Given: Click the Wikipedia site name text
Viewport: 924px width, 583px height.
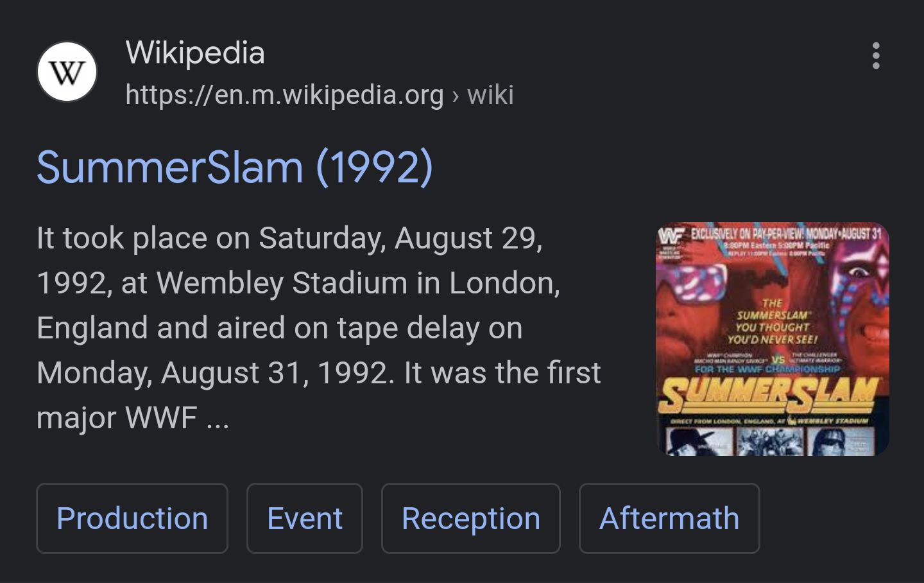Looking at the screenshot, I should (195, 53).
